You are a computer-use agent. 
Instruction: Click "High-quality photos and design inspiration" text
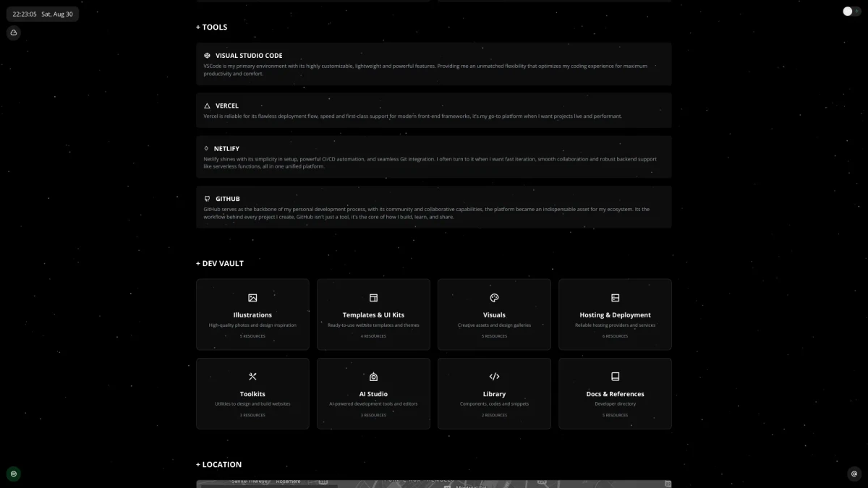click(x=252, y=325)
